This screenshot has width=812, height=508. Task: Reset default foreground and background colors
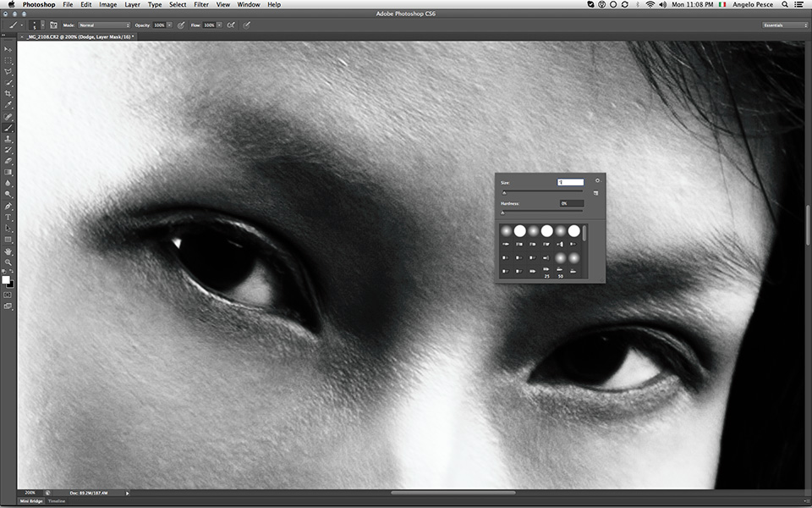pos(4,272)
